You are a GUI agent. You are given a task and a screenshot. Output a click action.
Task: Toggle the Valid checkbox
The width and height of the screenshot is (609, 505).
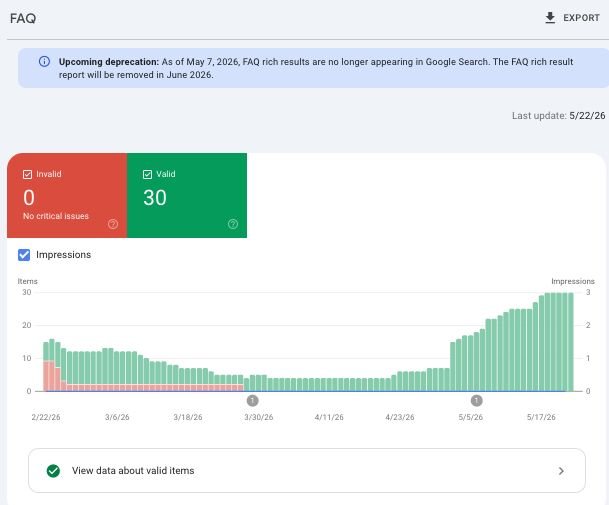pyautogui.click(x=147, y=174)
